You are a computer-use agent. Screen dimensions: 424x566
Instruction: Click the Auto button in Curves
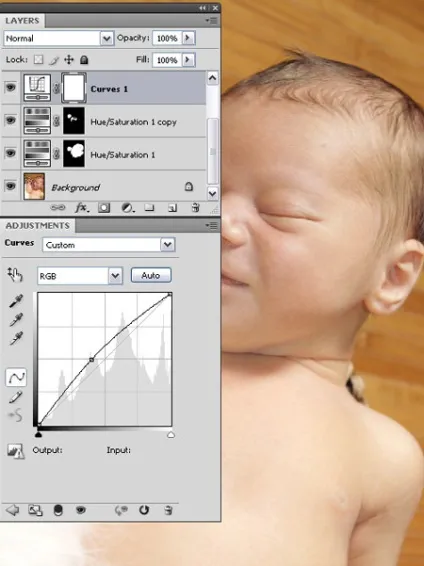[x=151, y=275]
